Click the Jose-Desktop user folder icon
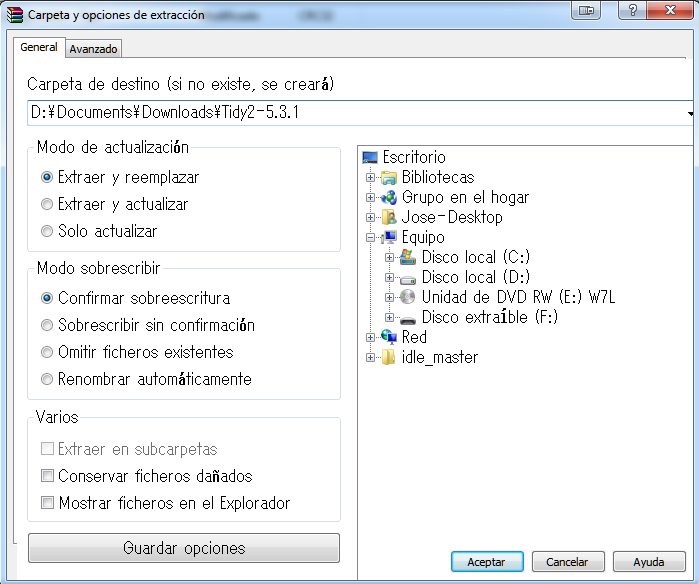Viewport: 699px width, 584px height. pyautogui.click(x=389, y=217)
